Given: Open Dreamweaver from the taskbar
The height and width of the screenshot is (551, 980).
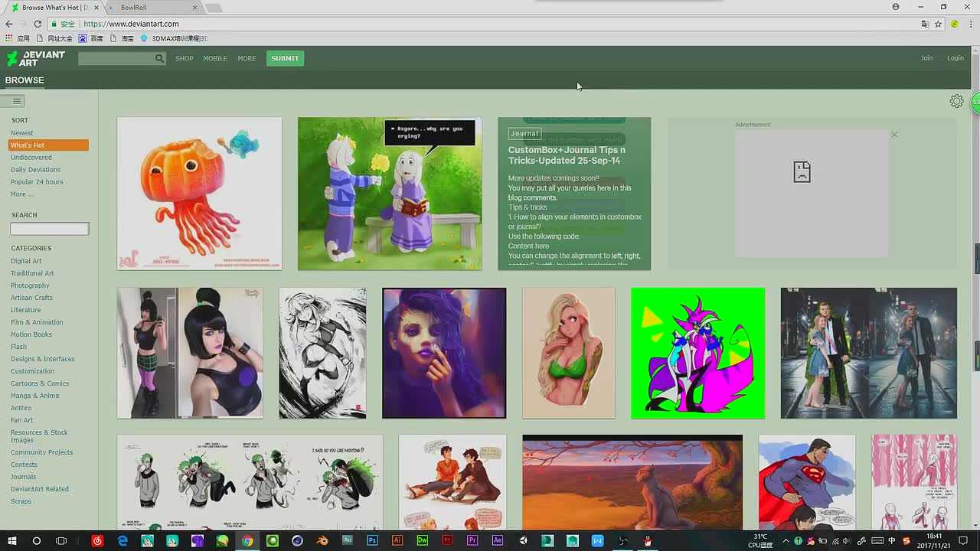Looking at the screenshot, I should (x=422, y=541).
